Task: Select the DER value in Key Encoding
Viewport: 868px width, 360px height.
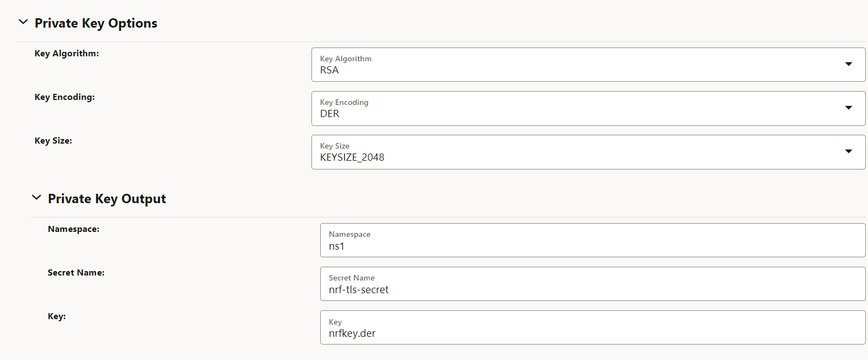Action: coord(330,114)
